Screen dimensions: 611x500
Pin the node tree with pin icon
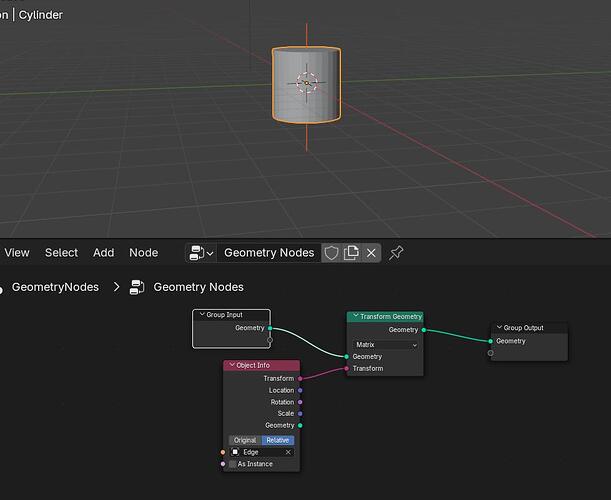tap(396, 253)
